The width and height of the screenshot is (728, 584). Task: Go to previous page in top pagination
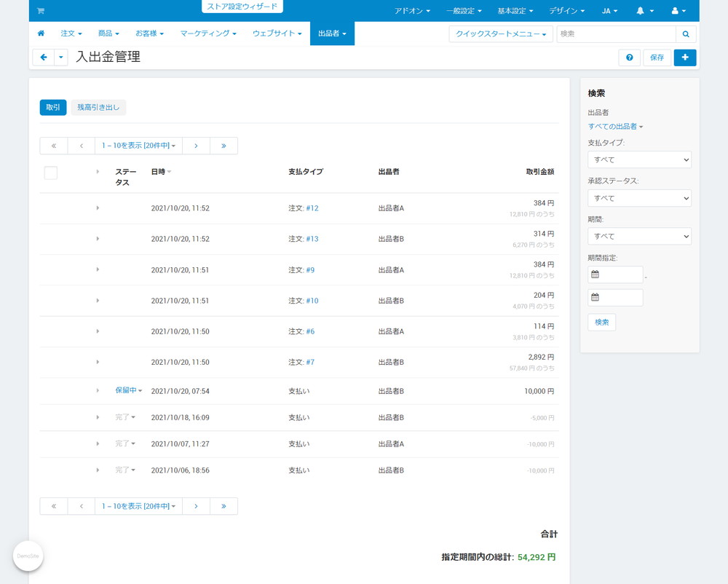(82, 146)
